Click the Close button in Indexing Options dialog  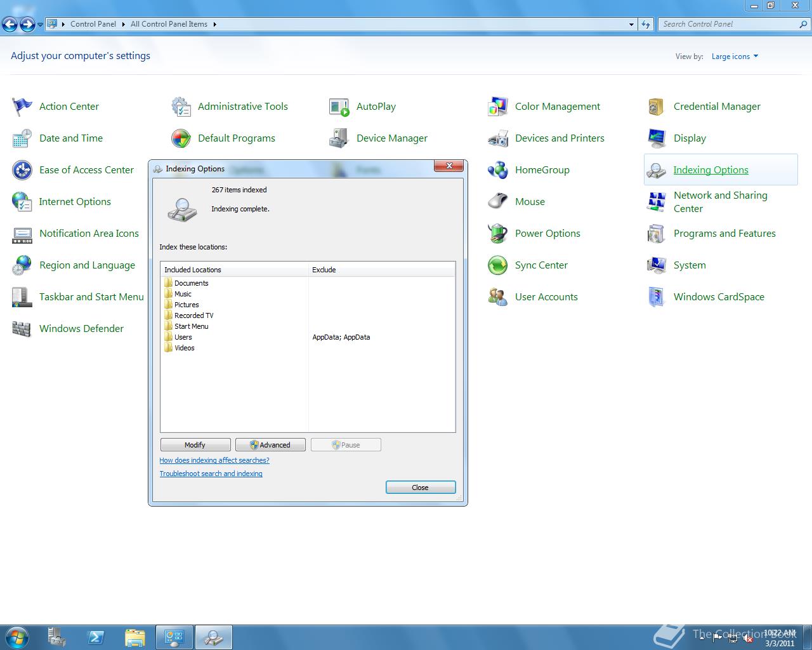tap(421, 487)
